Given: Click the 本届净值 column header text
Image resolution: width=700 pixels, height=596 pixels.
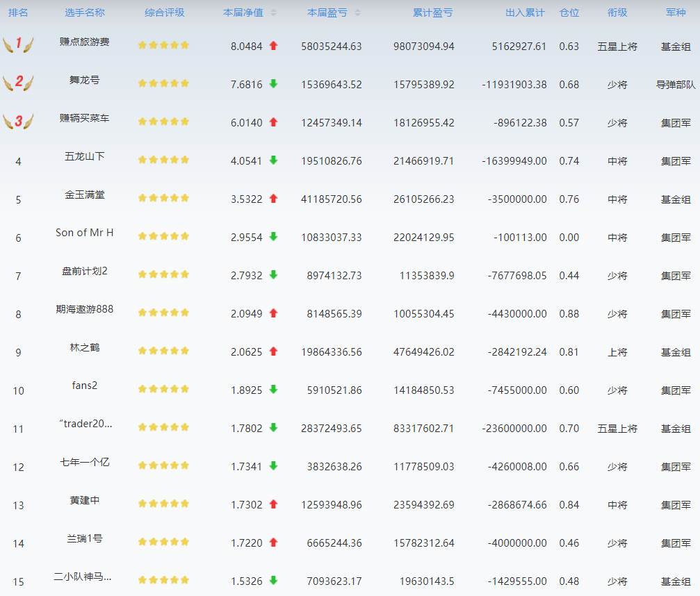Looking at the screenshot, I should click(x=243, y=13).
